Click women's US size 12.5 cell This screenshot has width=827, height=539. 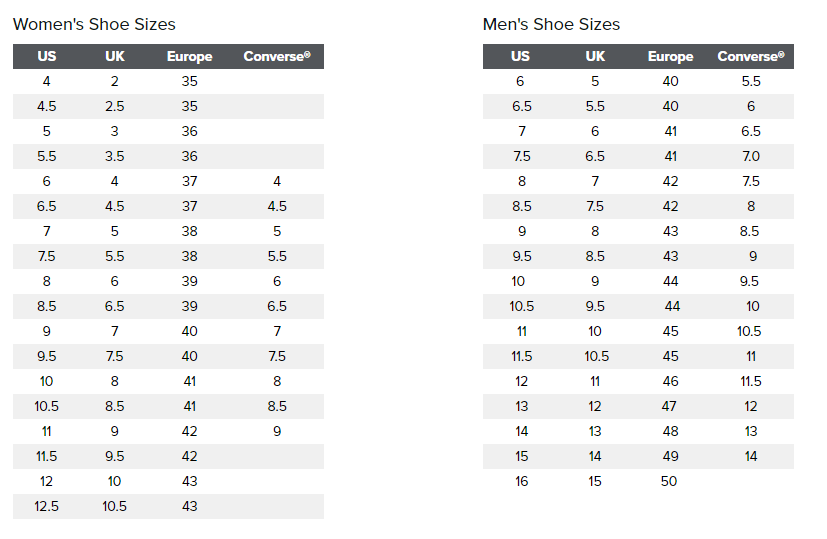[46, 506]
